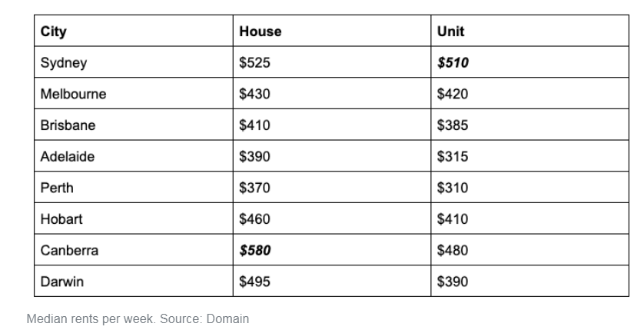Select bold Sydney unit rent $510

tap(453, 62)
